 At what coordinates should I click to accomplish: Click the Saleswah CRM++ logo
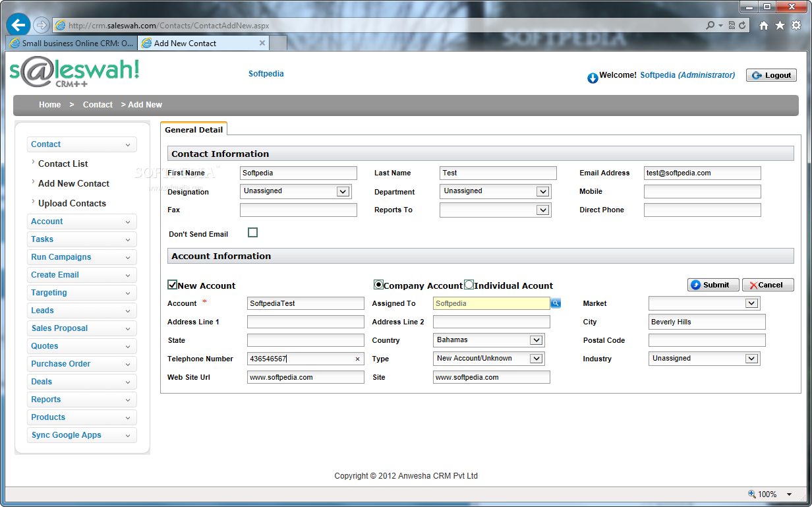click(x=74, y=73)
